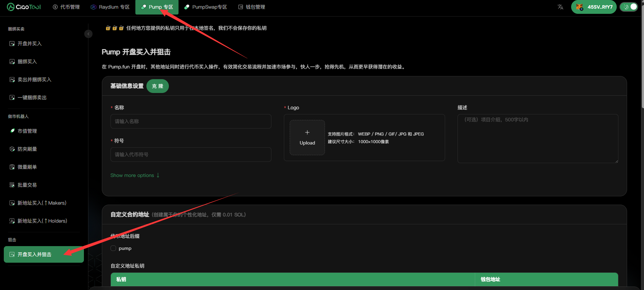Click the PumpSwap tab pill icon
This screenshot has width=644, height=290.
click(x=187, y=7)
